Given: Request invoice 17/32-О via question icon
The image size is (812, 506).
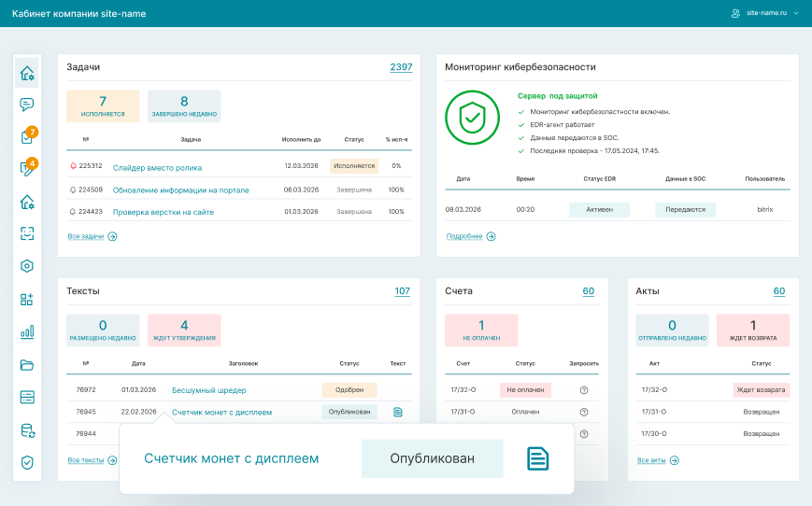Looking at the screenshot, I should (x=584, y=390).
